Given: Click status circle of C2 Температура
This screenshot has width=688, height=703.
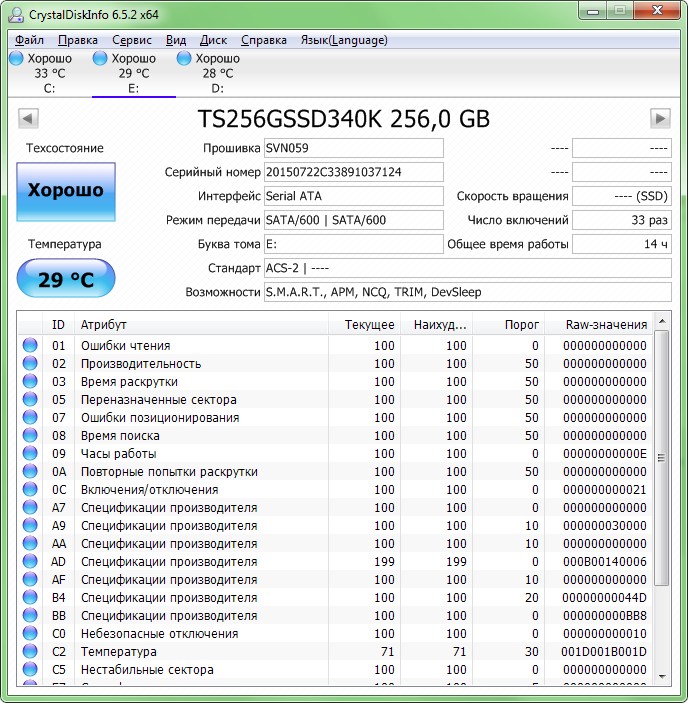Looking at the screenshot, I should [x=30, y=651].
